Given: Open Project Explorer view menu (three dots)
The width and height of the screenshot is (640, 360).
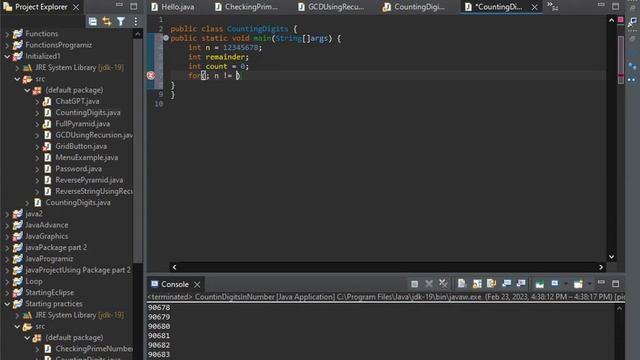Looking at the screenshot, I should pos(136,22).
